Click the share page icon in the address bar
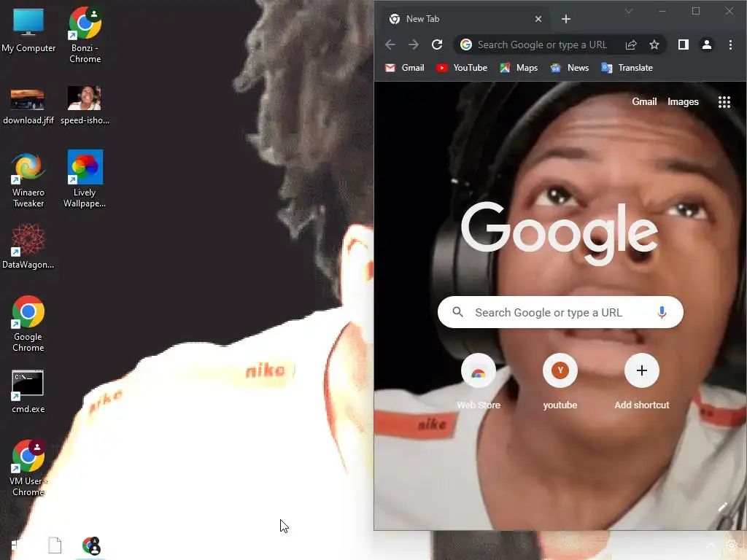747x560 pixels. pyautogui.click(x=631, y=44)
